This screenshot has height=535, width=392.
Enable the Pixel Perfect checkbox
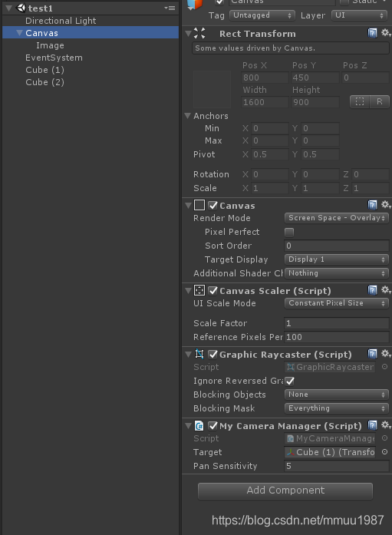tap(289, 232)
